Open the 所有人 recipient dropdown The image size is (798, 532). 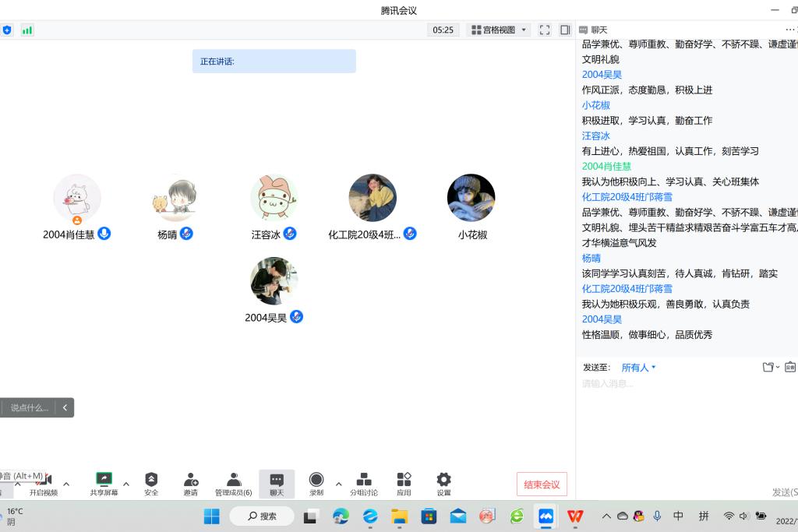coord(638,368)
